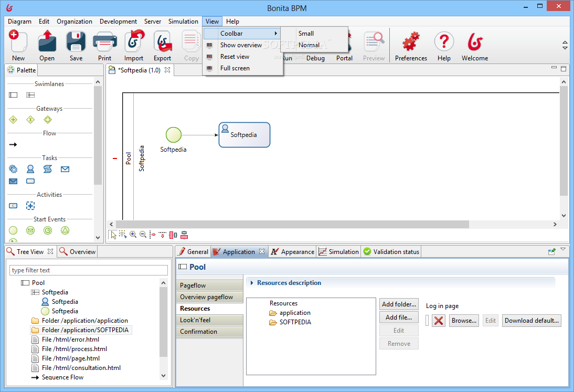Activate the selection arrow tool below canvas
The width and height of the screenshot is (574, 392).
(x=113, y=235)
